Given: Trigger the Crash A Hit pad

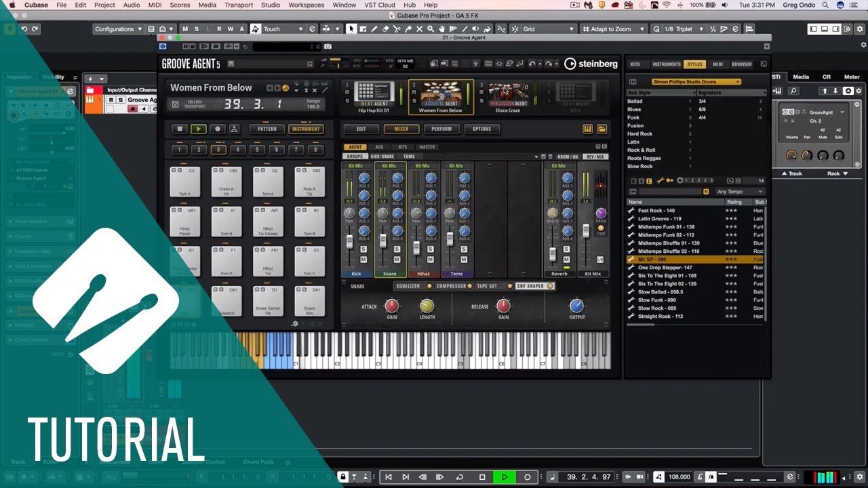Looking at the screenshot, I should pyautogui.click(x=226, y=182).
